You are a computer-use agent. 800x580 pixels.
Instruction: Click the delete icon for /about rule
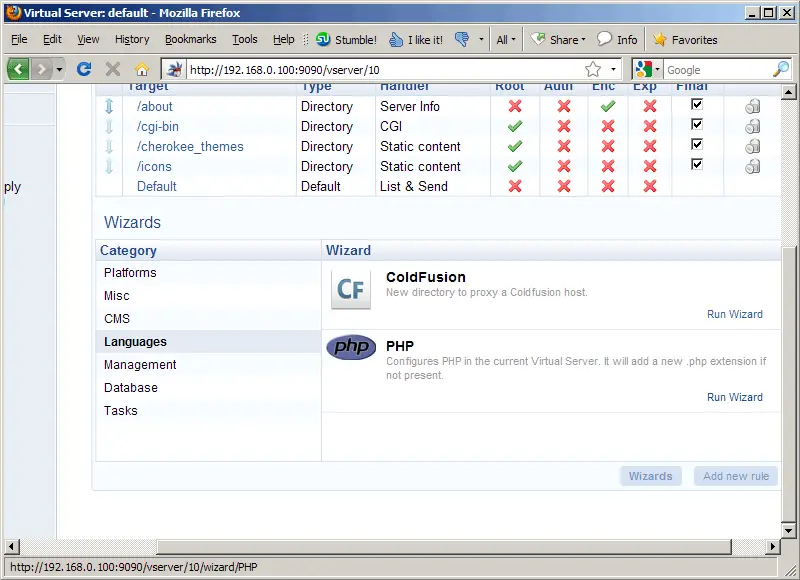coord(753,107)
